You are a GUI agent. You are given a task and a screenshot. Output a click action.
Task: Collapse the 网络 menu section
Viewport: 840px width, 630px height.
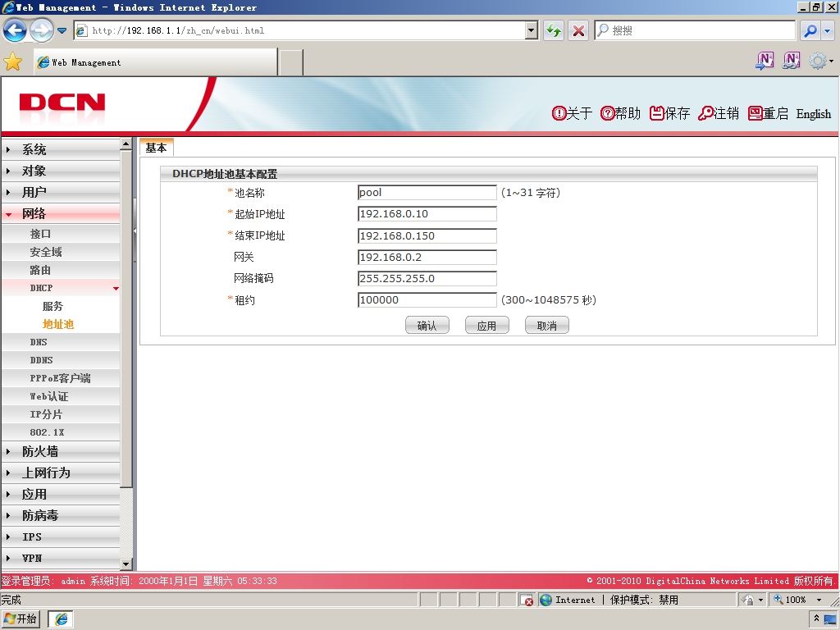[61, 214]
